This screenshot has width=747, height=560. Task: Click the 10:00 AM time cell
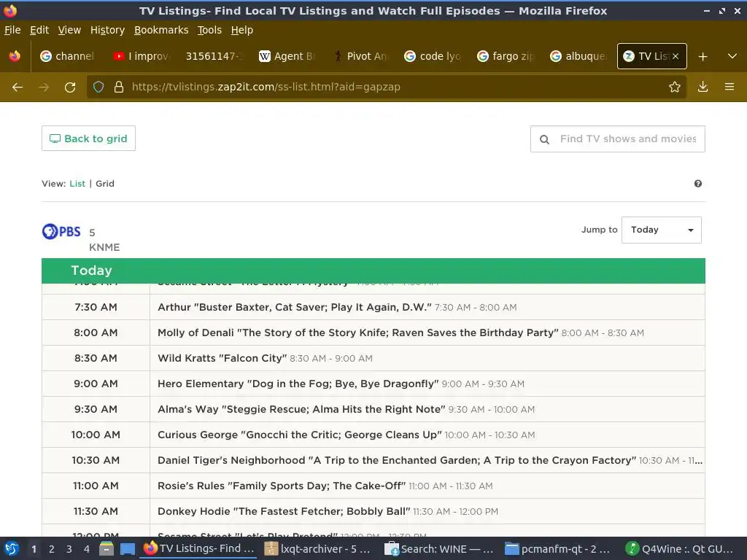tap(96, 435)
